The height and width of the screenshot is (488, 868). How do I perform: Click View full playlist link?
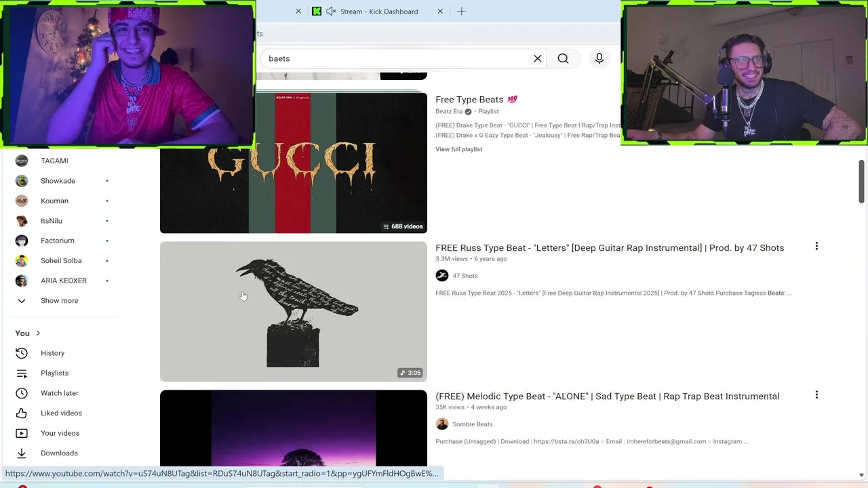(459, 149)
